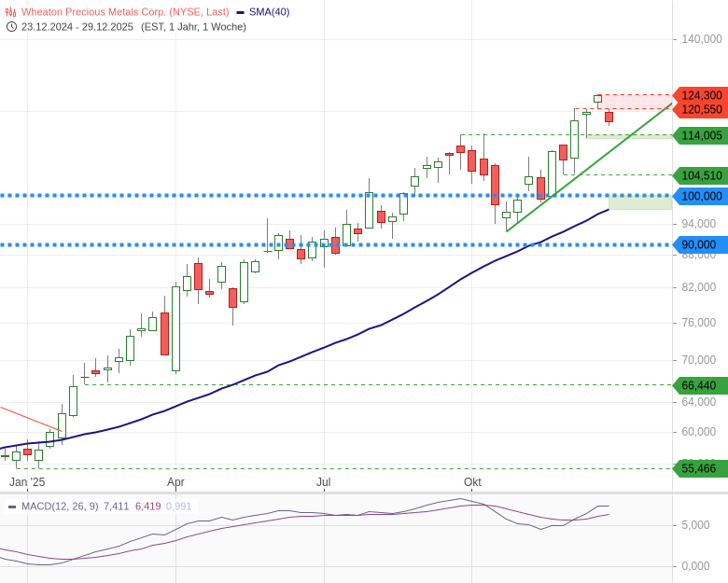The width and height of the screenshot is (728, 583).
Task: Click the SMA(40) indicator label
Action: [x=269, y=12]
